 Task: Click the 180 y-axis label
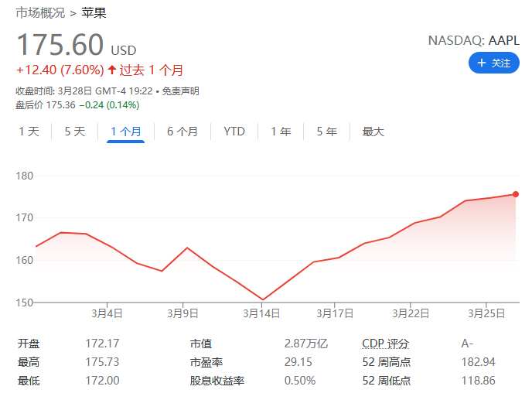click(x=25, y=176)
